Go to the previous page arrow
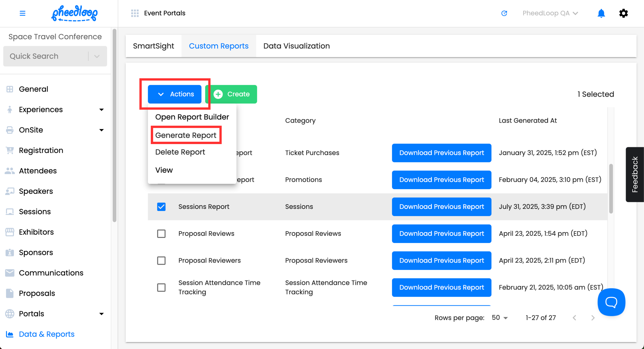Viewport: 644px width, 349px height. (x=575, y=318)
